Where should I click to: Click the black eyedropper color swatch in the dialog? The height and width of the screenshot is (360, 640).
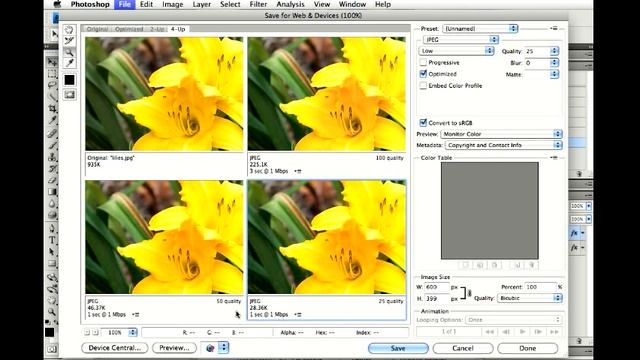pos(69,80)
